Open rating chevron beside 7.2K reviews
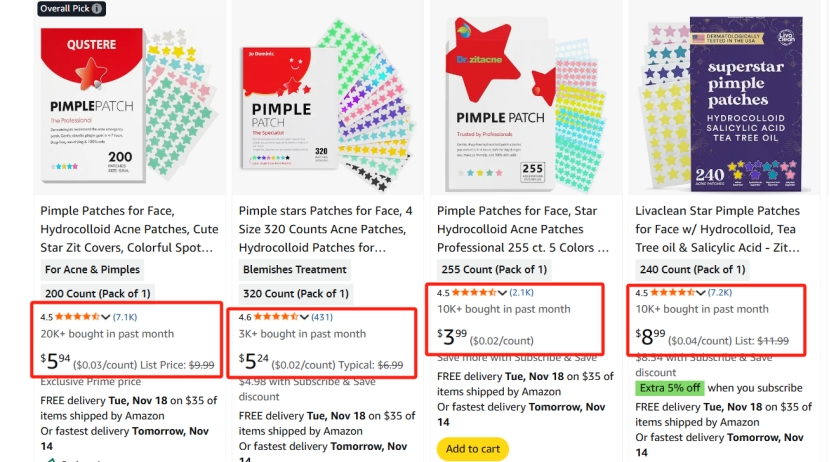830x462 pixels. tap(700, 292)
